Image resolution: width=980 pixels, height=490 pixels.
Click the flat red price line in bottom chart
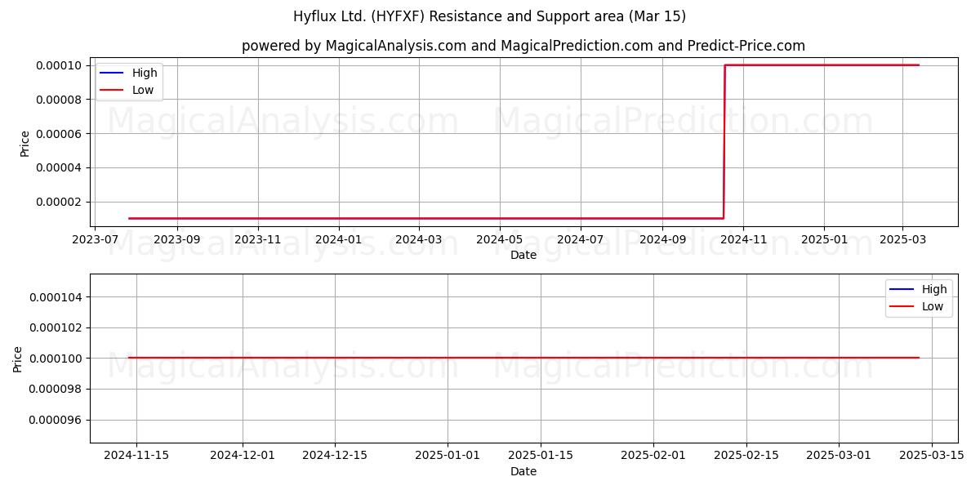[x=523, y=358]
